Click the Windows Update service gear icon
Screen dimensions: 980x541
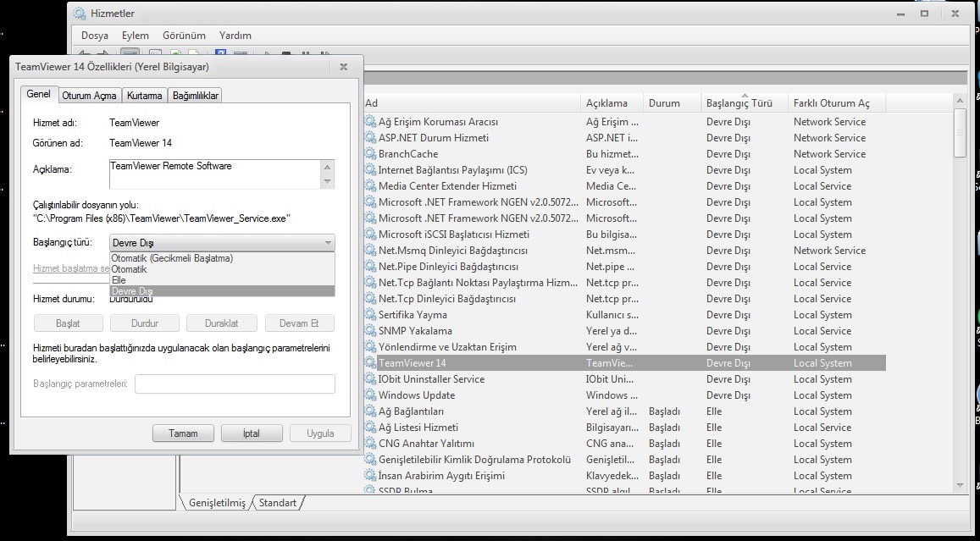371,395
